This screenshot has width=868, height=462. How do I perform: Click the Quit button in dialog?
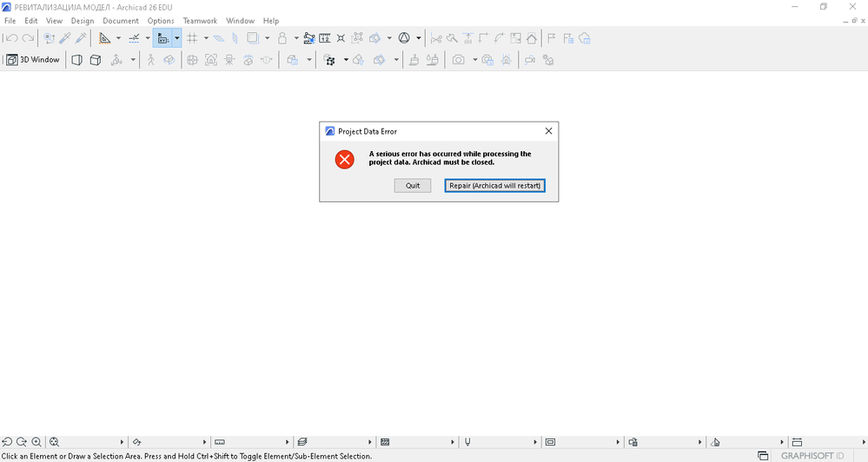[x=413, y=185]
